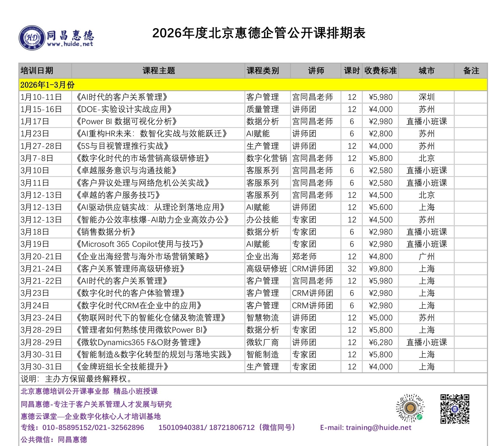The height and width of the screenshot is (446, 504).
Task: Click the circular WeChat mini-program code
Action: (x=410, y=408)
